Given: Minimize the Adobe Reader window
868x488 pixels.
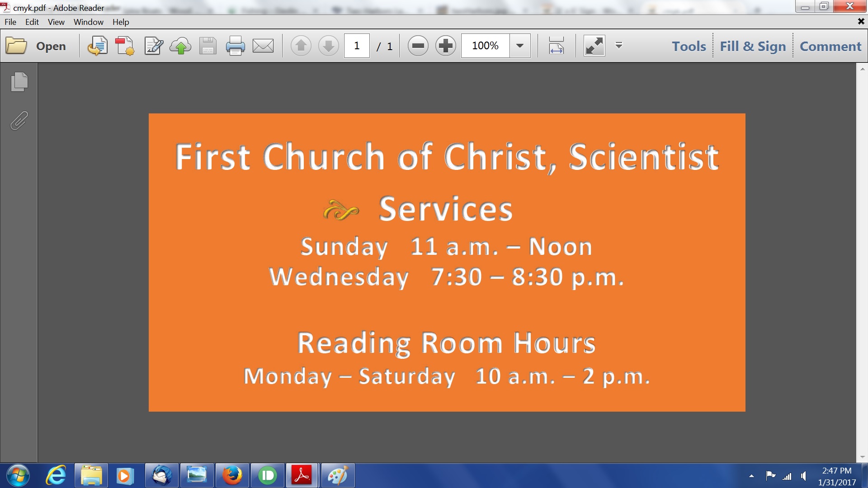Looking at the screenshot, I should (805, 6).
